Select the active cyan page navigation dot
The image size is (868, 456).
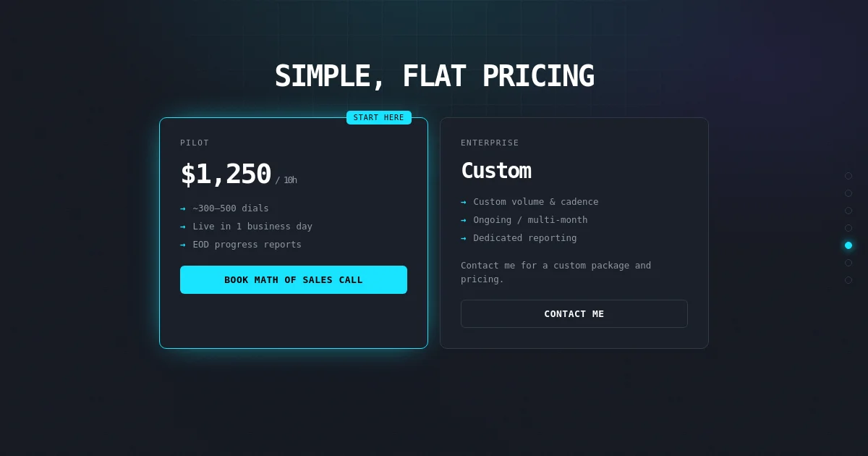[x=848, y=245]
